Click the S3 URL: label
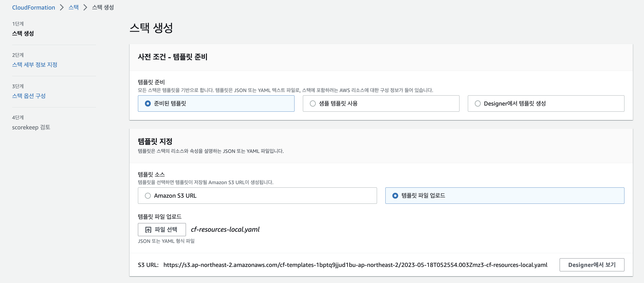 pyautogui.click(x=148, y=265)
